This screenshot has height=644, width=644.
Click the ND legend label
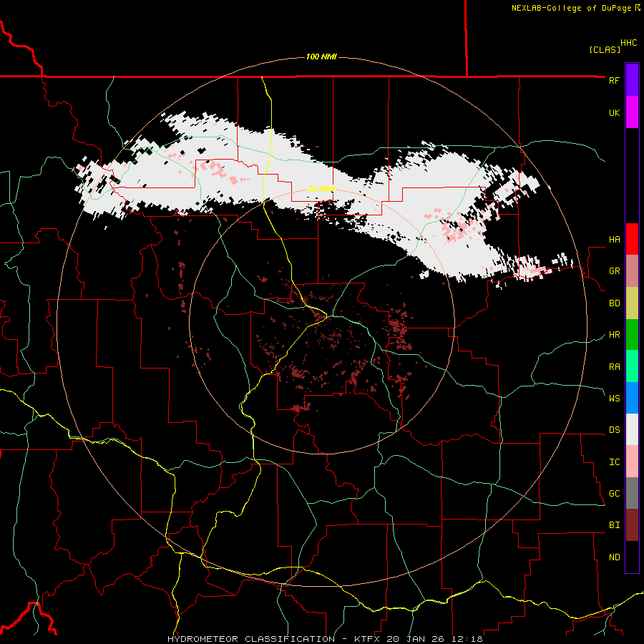(614, 557)
